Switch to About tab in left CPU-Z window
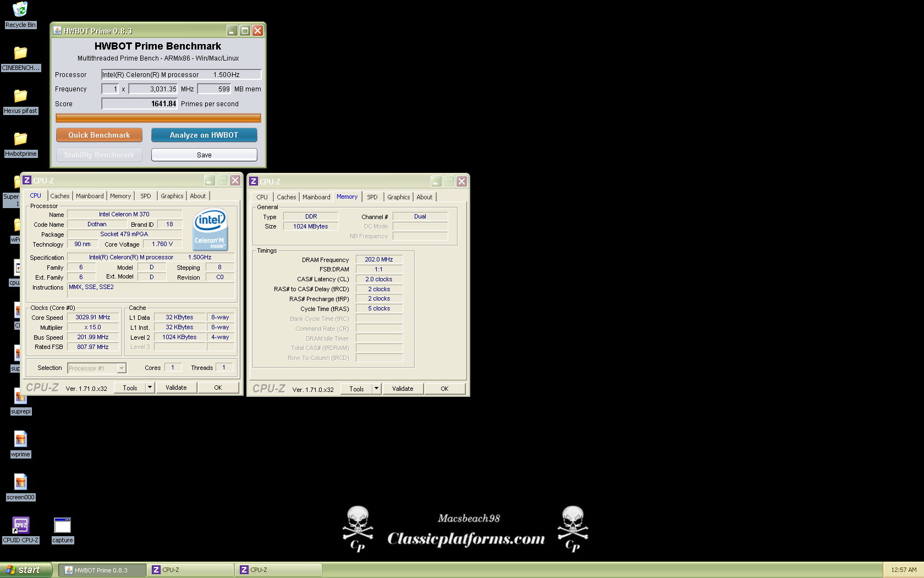 pos(198,196)
